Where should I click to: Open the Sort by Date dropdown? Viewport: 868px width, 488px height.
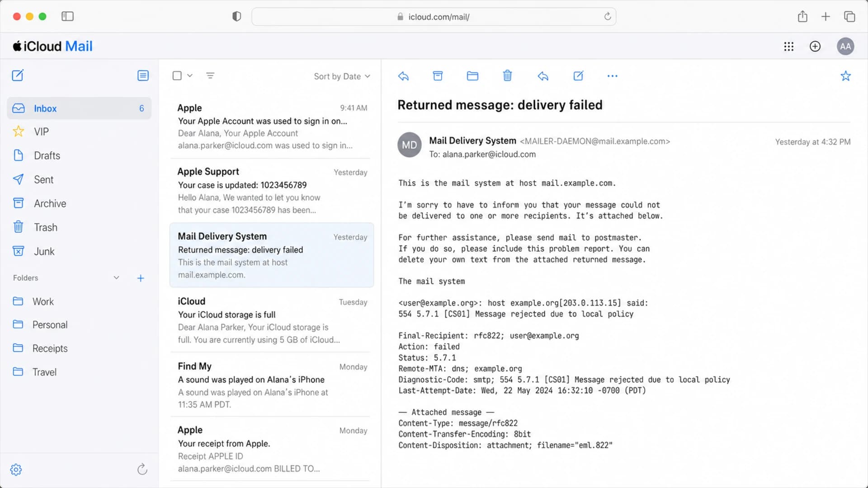tap(342, 76)
